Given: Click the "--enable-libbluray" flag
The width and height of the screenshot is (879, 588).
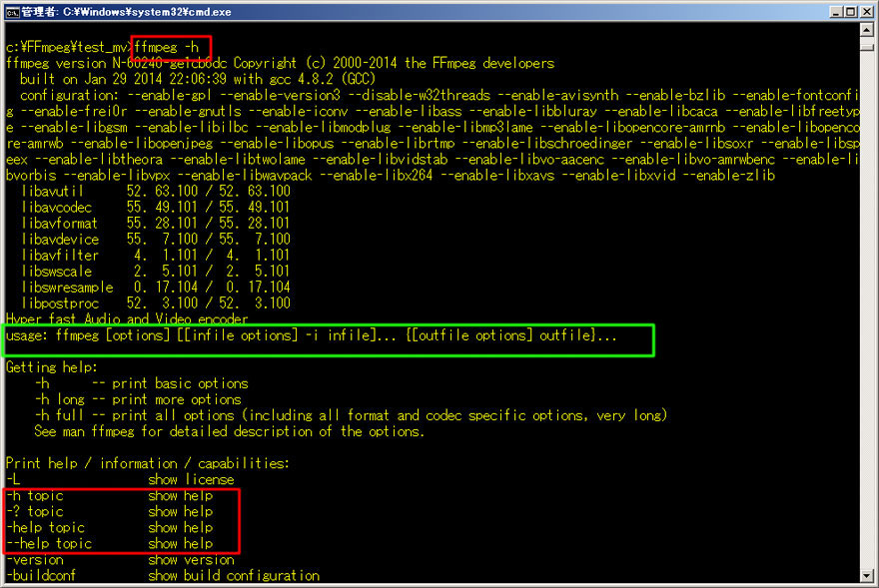Looking at the screenshot, I should [533, 112].
